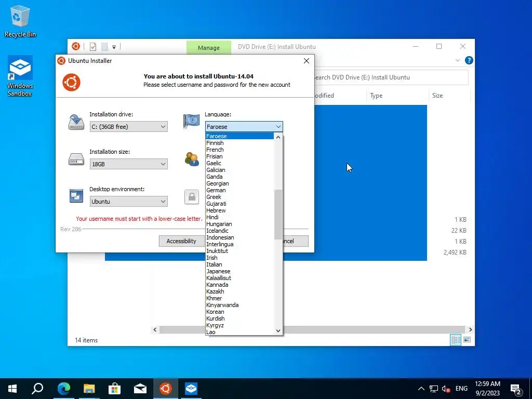
Task: Click the desktop environment monitor icon
Action: point(76,196)
